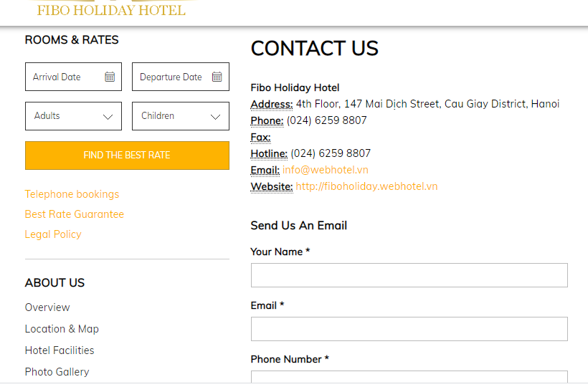Open the Hotel Facilities page
The image size is (588, 387).
pyautogui.click(x=60, y=350)
